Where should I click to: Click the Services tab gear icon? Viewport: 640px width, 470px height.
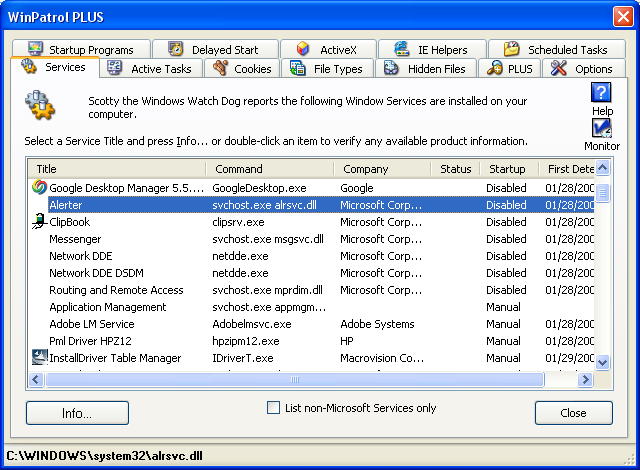click(29, 66)
